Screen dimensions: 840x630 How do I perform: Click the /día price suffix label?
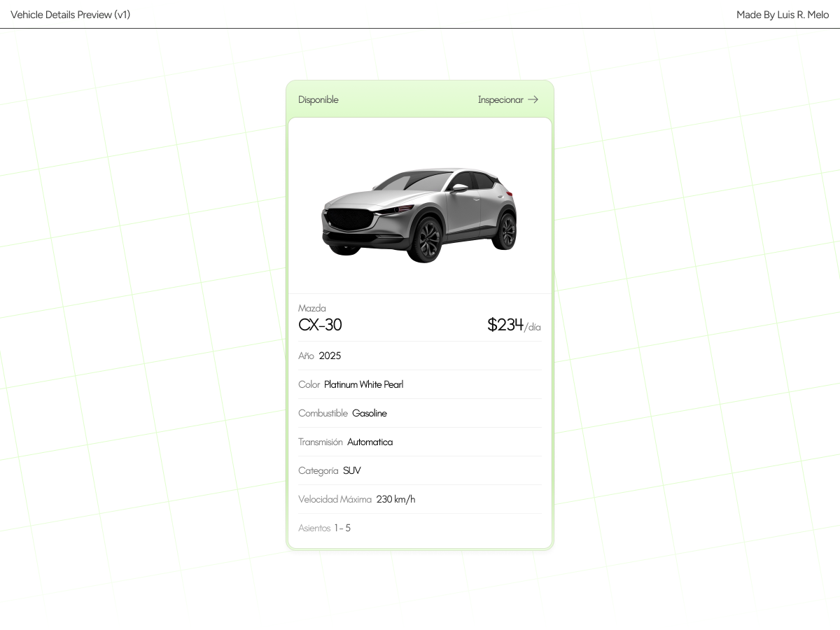(532, 327)
